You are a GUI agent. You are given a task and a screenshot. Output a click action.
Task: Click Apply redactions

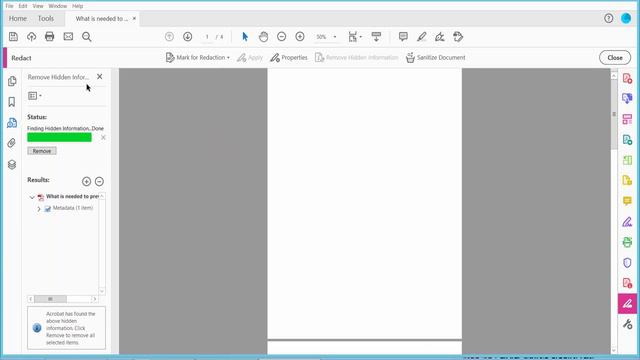pyautogui.click(x=250, y=58)
